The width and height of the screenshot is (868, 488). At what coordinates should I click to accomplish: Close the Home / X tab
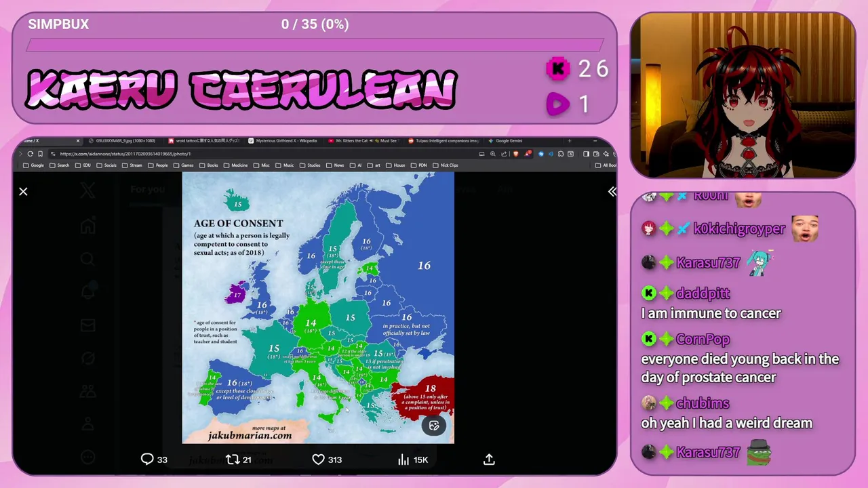pos(78,141)
